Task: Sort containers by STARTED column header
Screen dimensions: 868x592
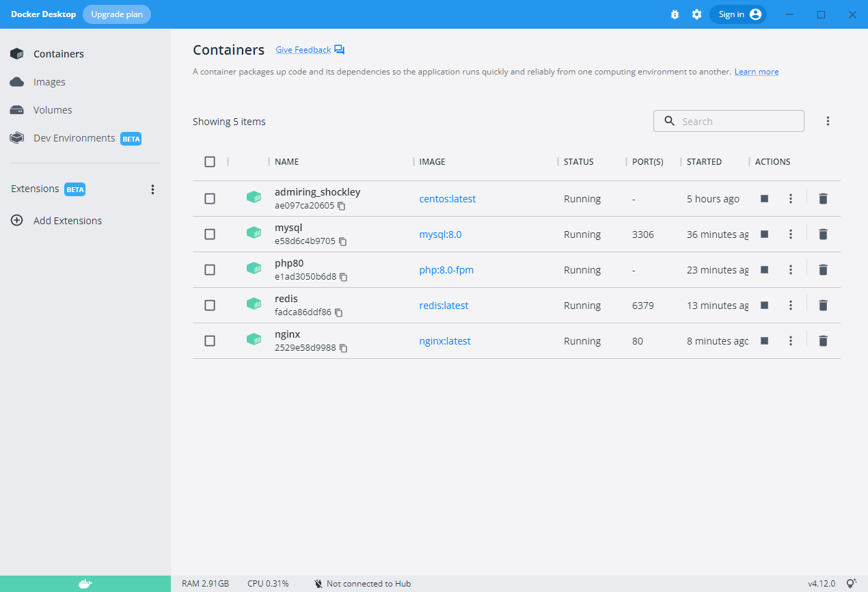Action: 705,162
